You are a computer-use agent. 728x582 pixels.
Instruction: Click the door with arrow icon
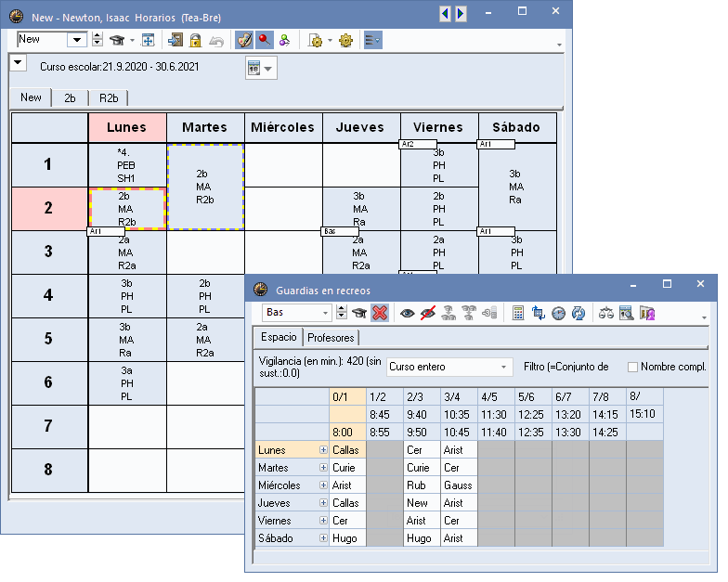pyautogui.click(x=175, y=41)
